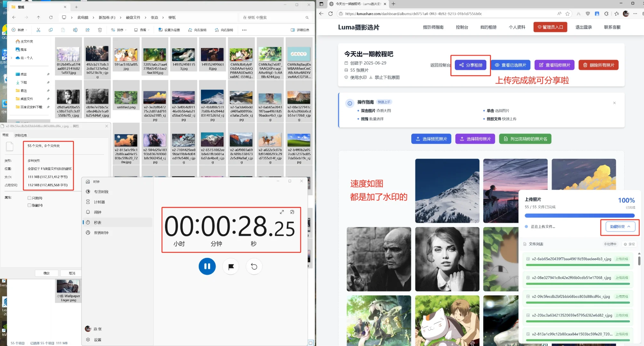The height and width of the screenshot is (346, 644).
Task: Click 列出需精修的照片名 green button
Action: point(525,139)
